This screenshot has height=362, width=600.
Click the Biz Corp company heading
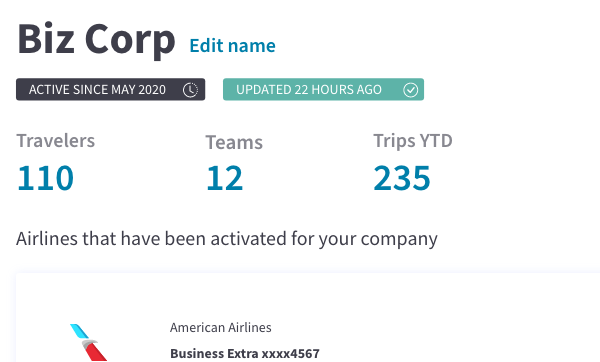click(x=96, y=39)
